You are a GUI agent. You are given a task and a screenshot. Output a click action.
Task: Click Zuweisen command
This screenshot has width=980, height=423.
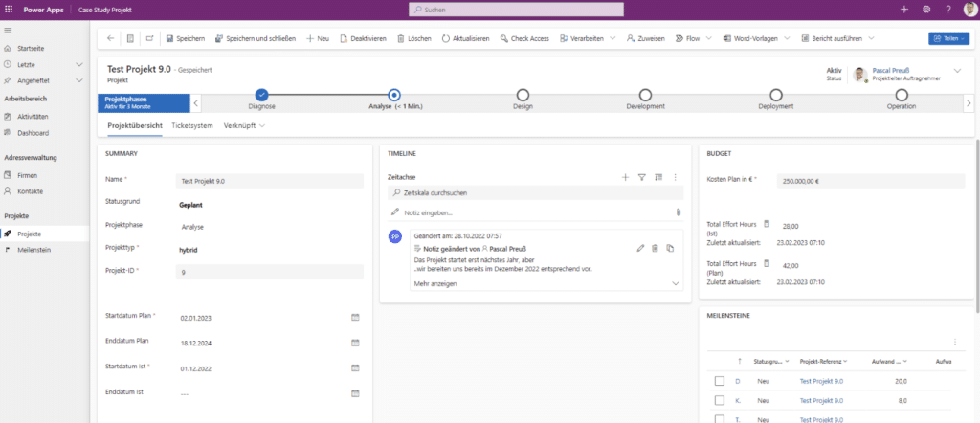click(x=646, y=38)
